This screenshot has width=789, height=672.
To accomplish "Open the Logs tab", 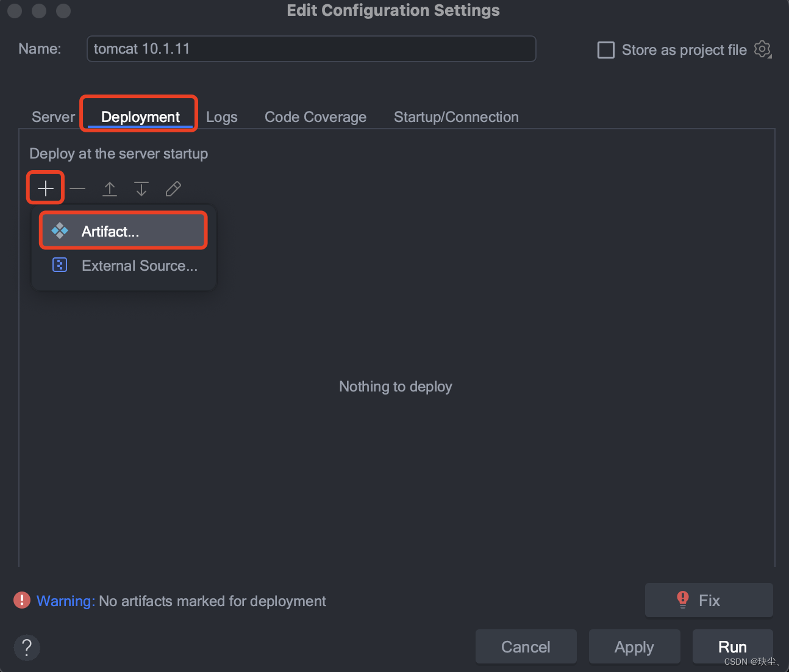I will (222, 117).
